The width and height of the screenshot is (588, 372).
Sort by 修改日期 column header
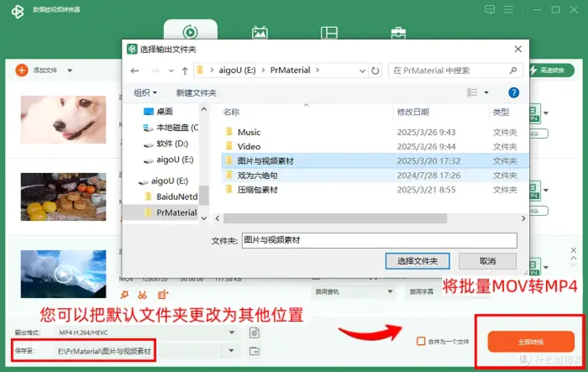coord(413,112)
